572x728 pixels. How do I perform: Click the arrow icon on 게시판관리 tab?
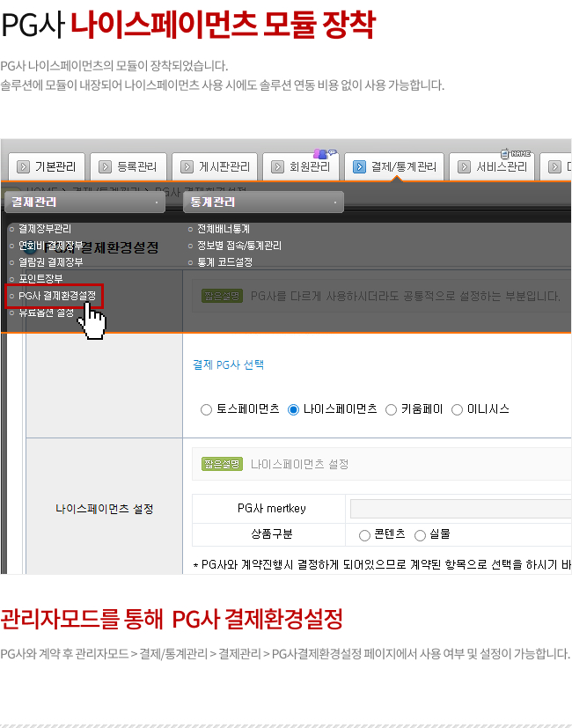(188, 165)
